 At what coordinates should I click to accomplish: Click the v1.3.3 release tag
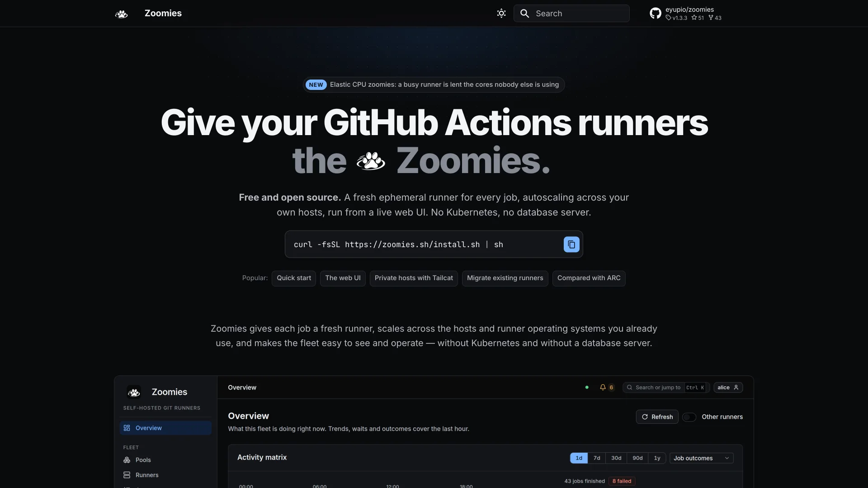coord(676,18)
